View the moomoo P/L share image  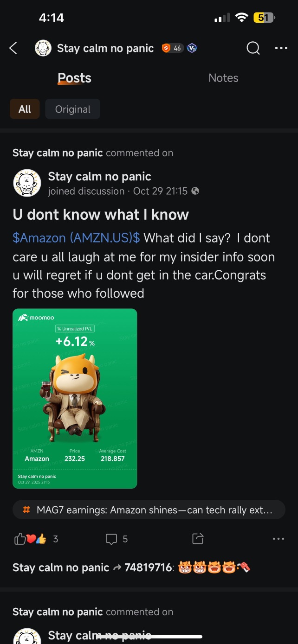(75, 398)
